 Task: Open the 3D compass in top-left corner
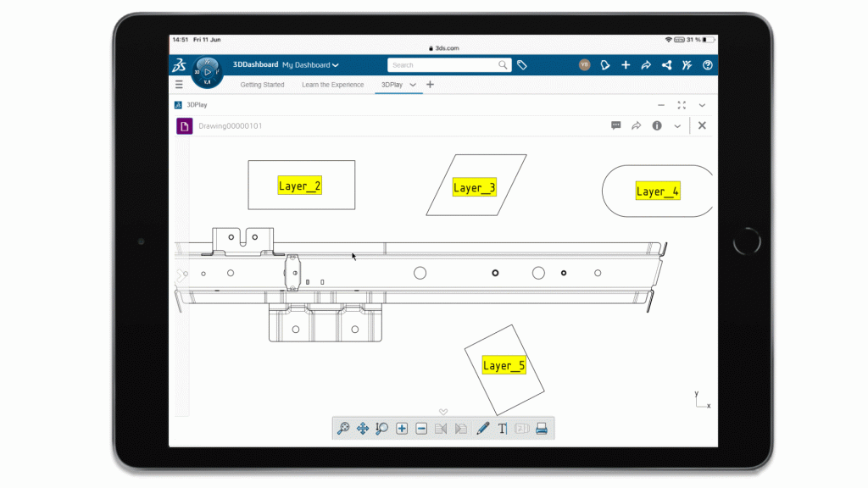click(207, 72)
